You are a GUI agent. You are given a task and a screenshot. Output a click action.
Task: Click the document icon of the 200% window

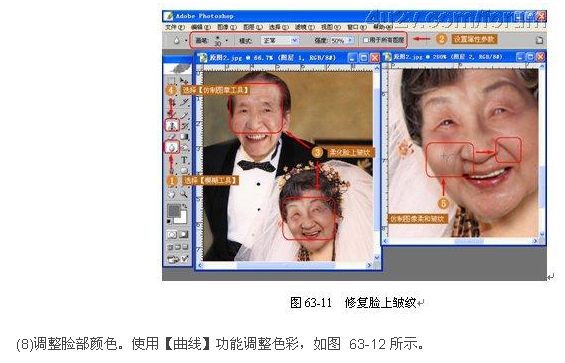coord(388,57)
